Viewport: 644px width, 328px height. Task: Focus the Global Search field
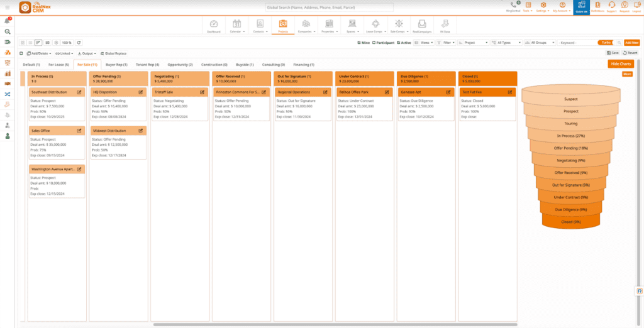pos(330,8)
